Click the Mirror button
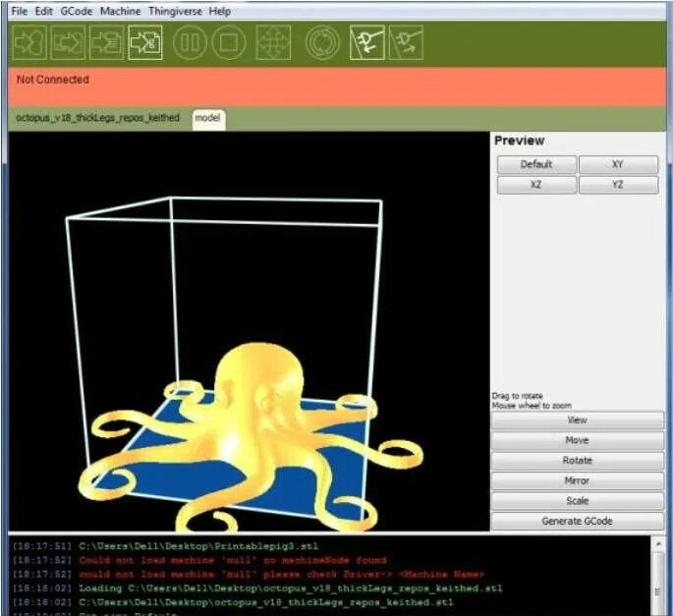Image resolution: width=673 pixels, height=616 pixels. click(x=578, y=480)
